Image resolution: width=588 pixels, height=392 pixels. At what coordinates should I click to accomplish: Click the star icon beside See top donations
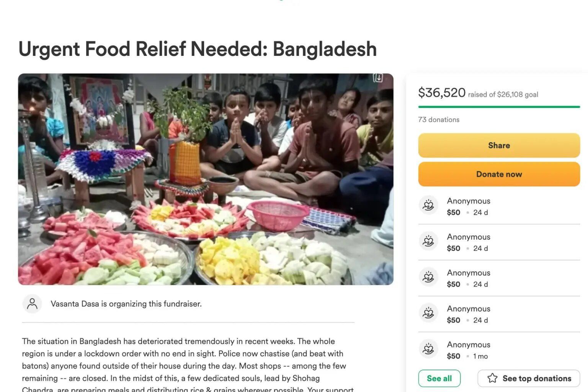click(x=492, y=378)
